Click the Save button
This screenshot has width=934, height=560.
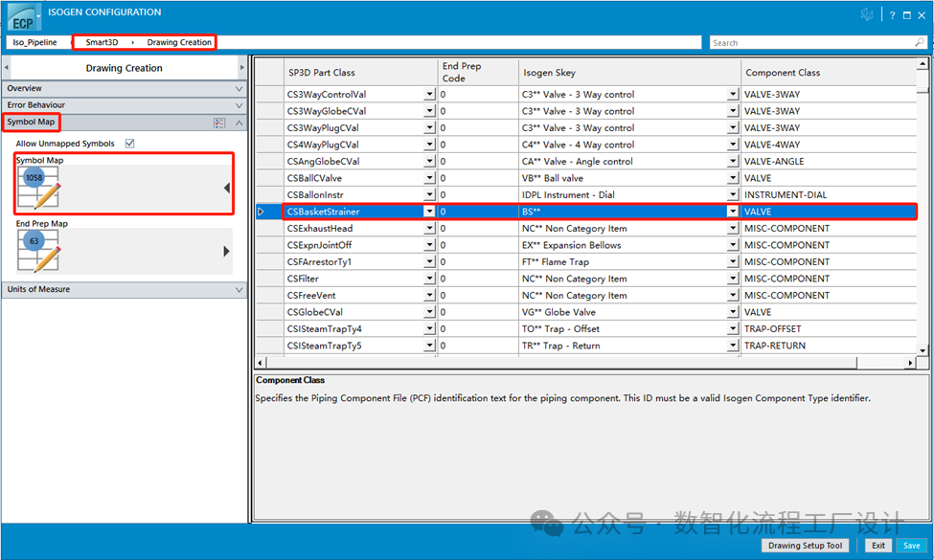click(x=911, y=545)
